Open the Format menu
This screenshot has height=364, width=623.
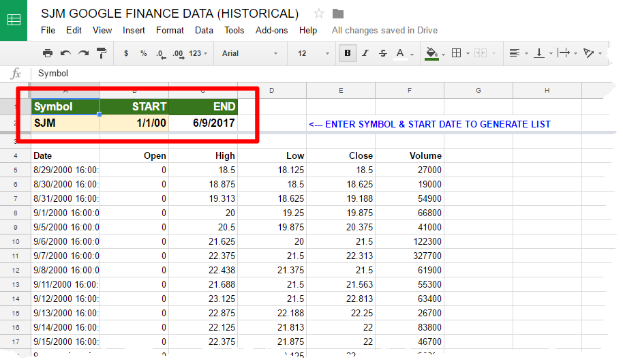(170, 31)
